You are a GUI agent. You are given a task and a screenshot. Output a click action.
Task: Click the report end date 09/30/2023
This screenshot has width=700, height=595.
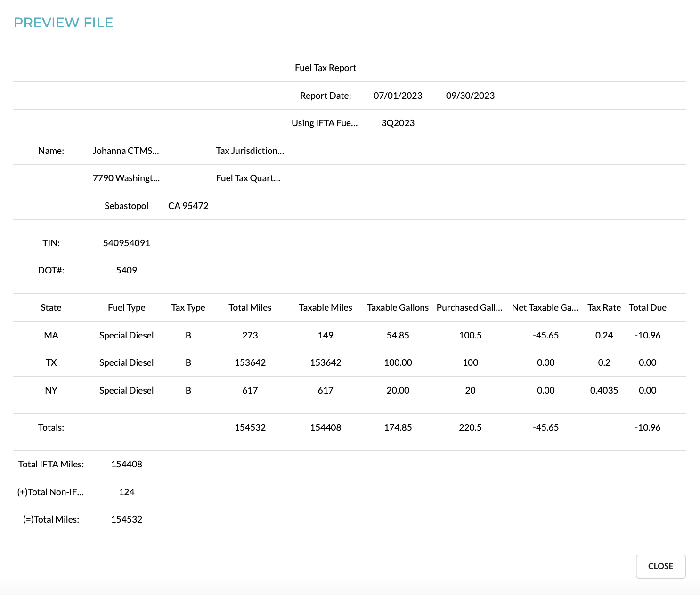pos(470,96)
